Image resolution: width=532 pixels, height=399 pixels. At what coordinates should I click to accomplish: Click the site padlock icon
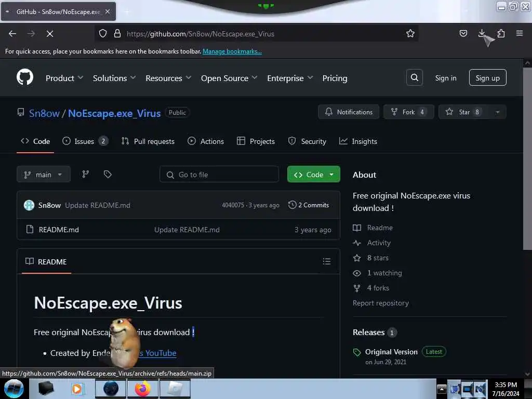pyautogui.click(x=117, y=33)
